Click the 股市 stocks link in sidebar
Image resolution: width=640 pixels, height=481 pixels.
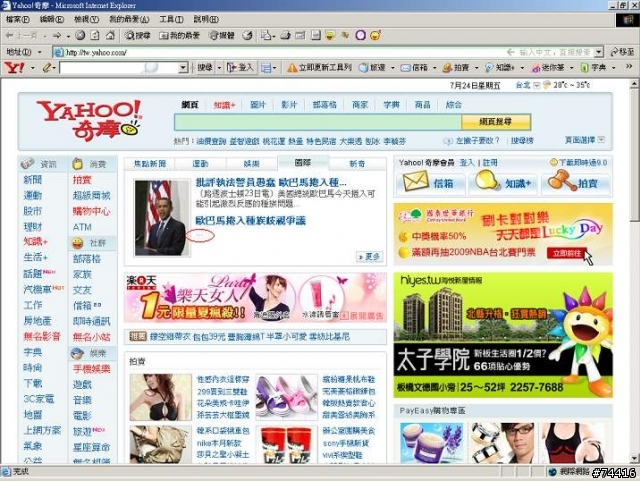coord(33,211)
